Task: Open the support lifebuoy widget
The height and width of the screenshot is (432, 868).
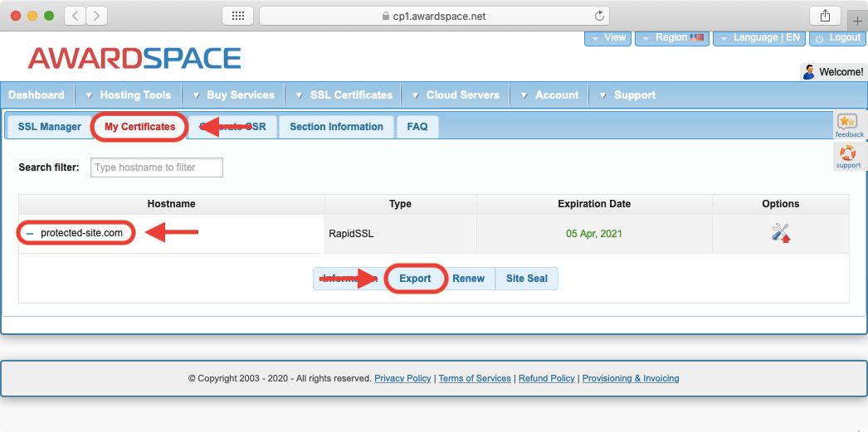Action: click(x=848, y=156)
